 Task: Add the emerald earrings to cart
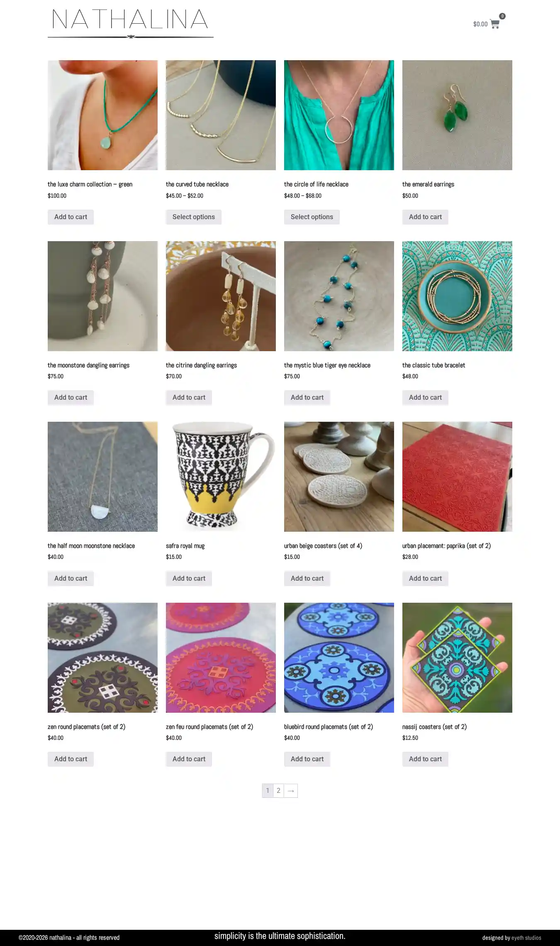tap(425, 217)
